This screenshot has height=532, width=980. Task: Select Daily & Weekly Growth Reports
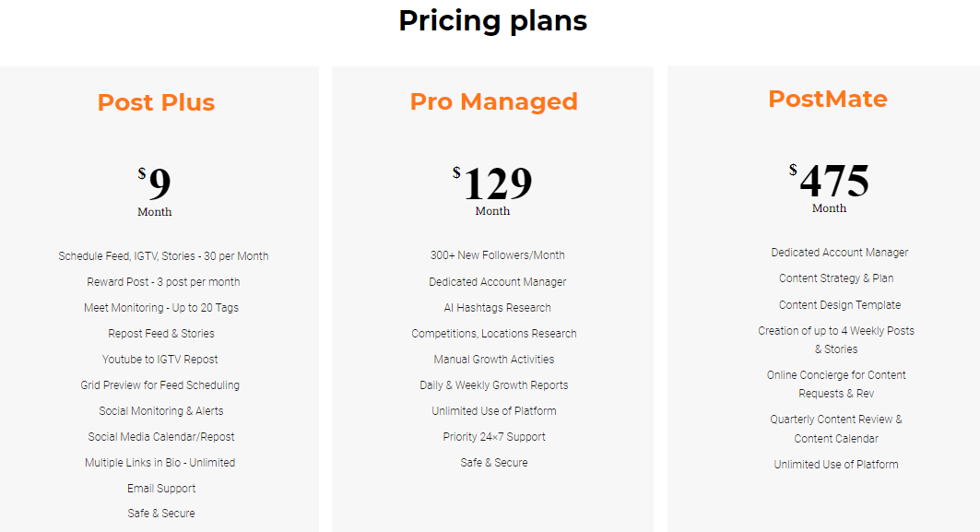[494, 385]
